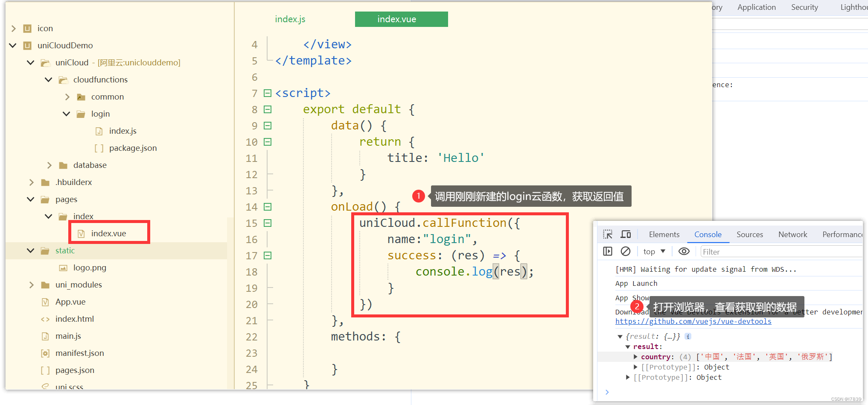Collapse the uniCloudDemo project tree node

12,45
